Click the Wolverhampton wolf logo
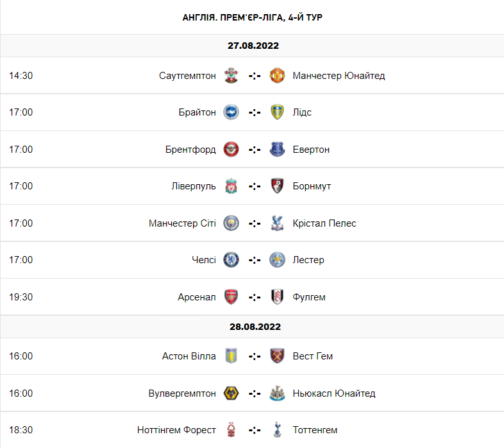 [231, 393]
